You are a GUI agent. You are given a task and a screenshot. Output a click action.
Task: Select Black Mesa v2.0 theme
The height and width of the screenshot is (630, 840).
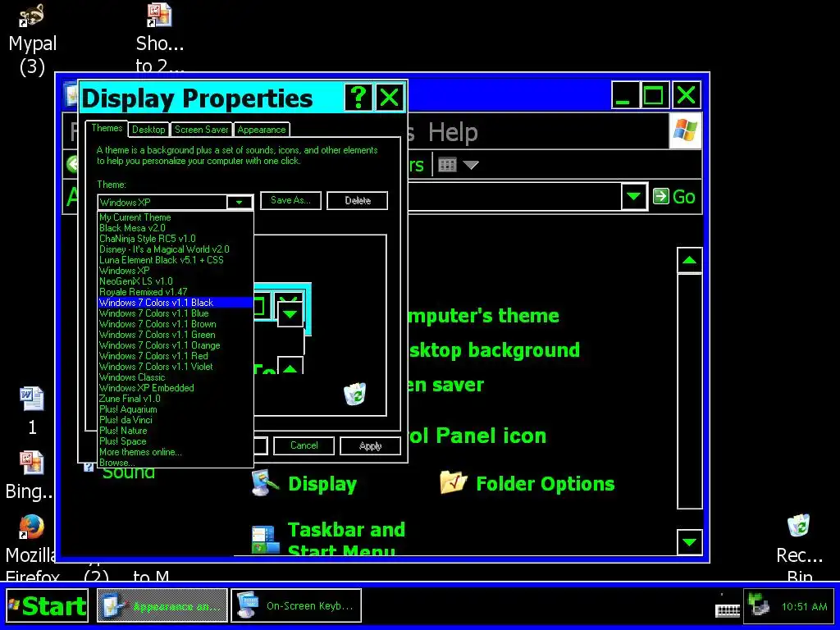(176, 228)
